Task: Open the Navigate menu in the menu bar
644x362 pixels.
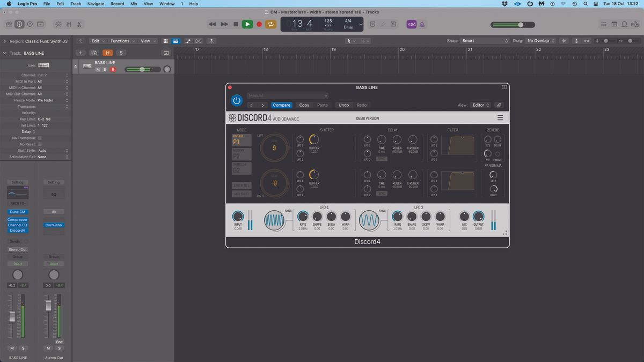Action: (95, 4)
